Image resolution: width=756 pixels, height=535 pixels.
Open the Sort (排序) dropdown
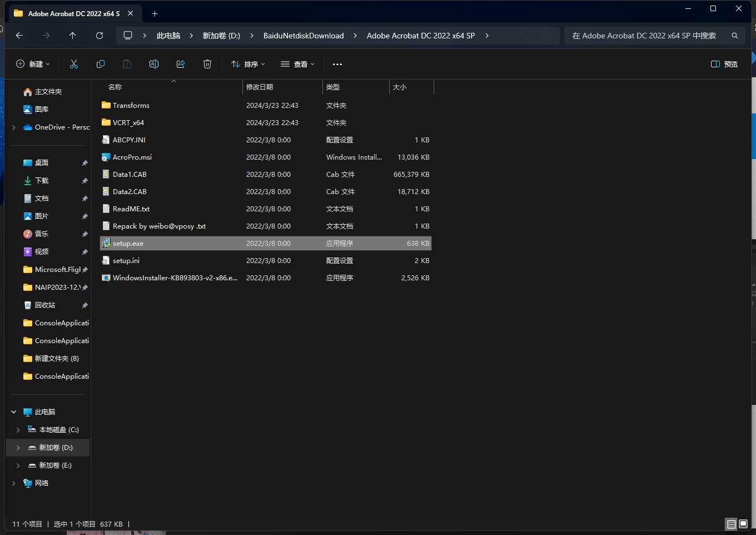248,65
